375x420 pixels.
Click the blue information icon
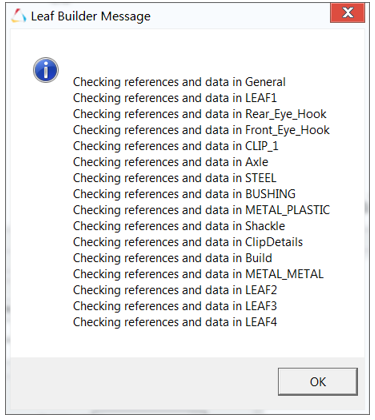[x=46, y=70]
